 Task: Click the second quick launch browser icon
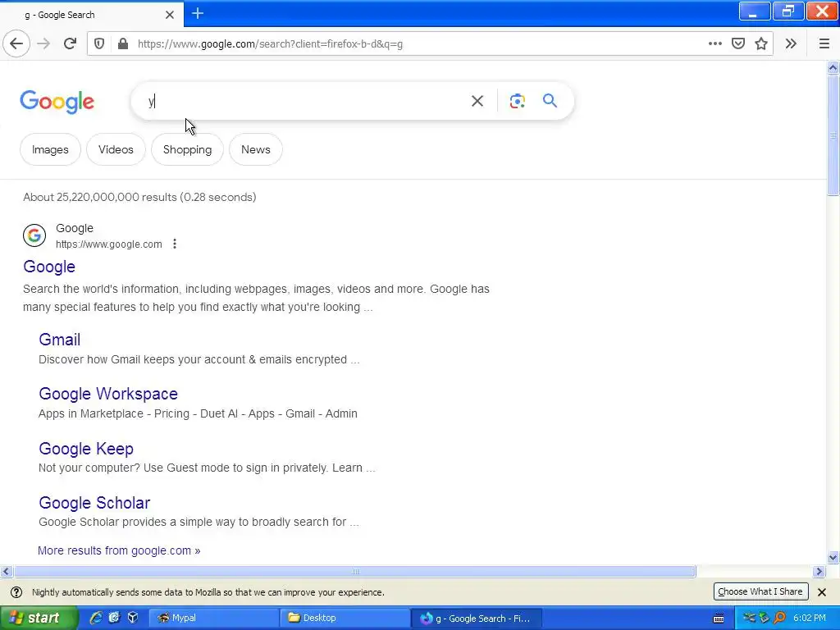[114, 618]
